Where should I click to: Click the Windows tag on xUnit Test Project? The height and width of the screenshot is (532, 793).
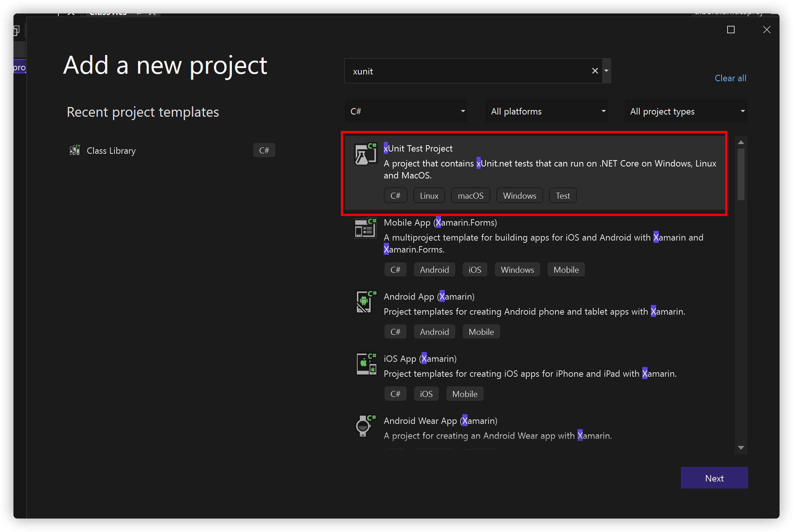(x=520, y=196)
